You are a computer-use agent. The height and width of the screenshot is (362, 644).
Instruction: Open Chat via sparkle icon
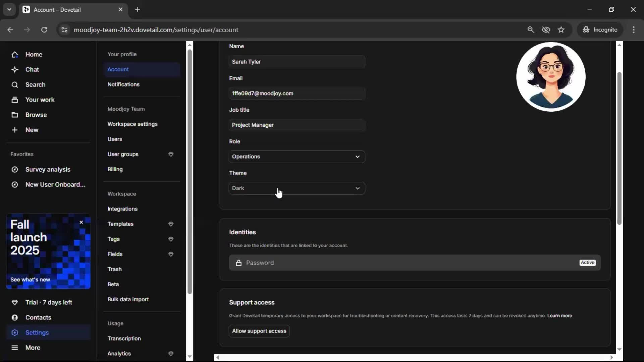(x=14, y=69)
